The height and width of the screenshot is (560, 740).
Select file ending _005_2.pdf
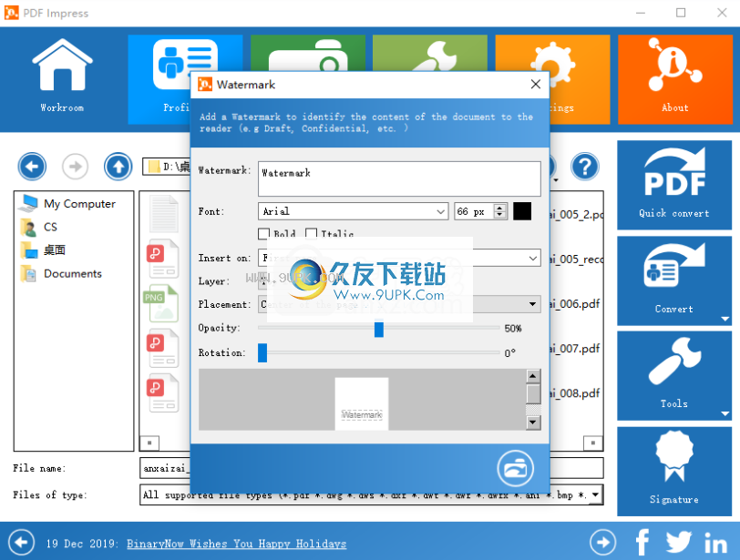pos(576,215)
